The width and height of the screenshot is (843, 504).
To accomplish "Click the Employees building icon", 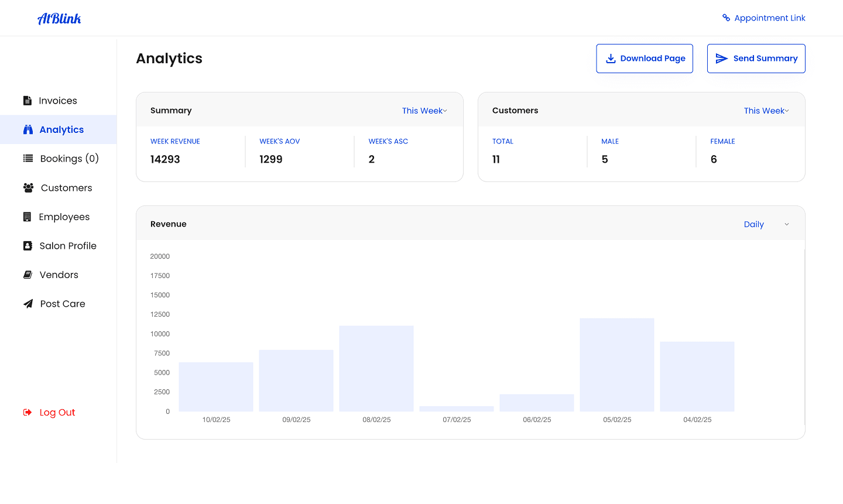I will point(27,217).
